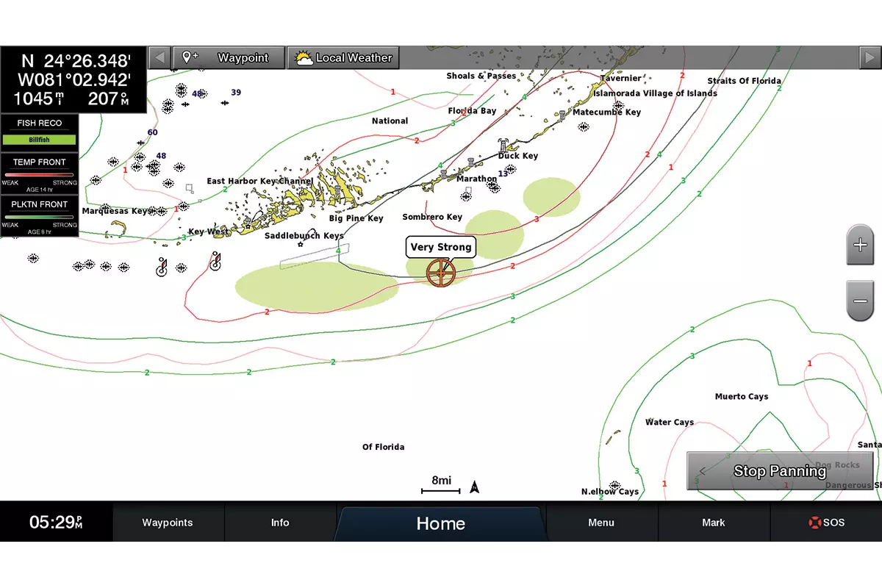Tap the north arrow indicator beside the scale
This screenshot has height=588, width=882.
pyautogui.click(x=475, y=487)
